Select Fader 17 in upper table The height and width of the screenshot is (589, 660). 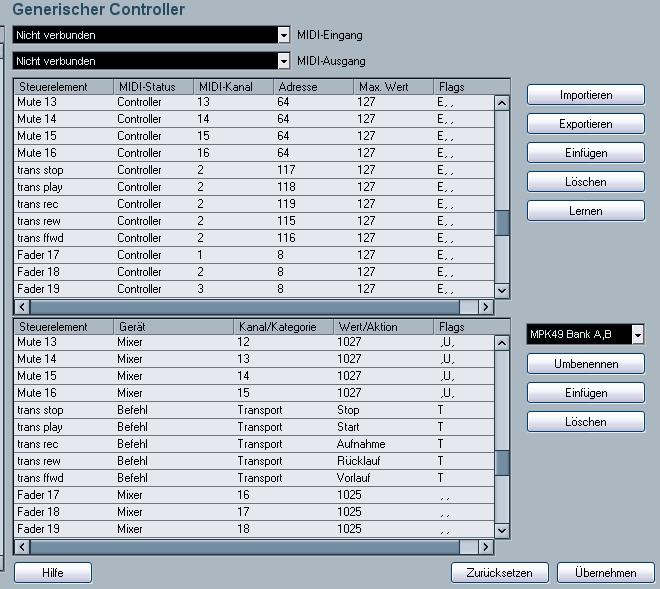pos(38,255)
